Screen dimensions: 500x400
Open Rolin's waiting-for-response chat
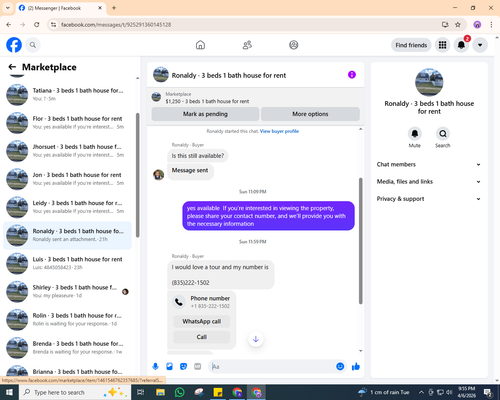[67, 319]
